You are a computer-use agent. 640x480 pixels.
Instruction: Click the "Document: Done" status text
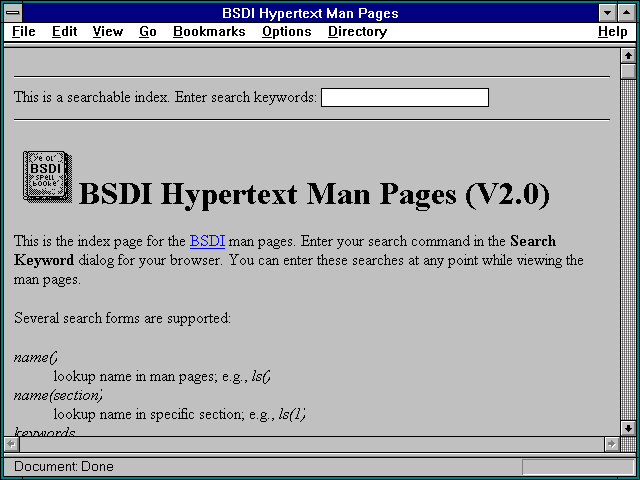(64, 467)
